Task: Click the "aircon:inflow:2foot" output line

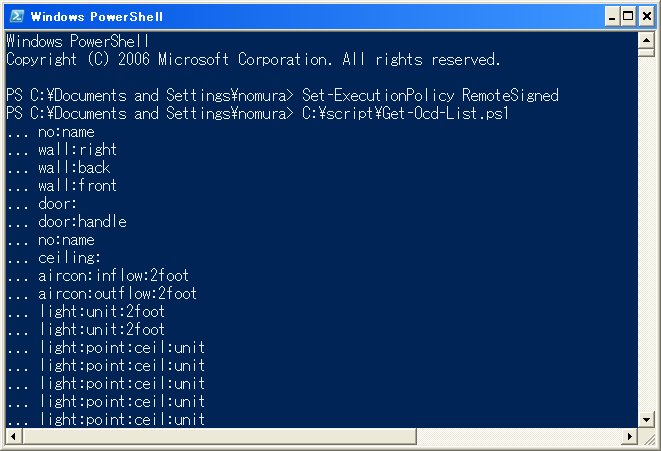Action: click(113, 276)
